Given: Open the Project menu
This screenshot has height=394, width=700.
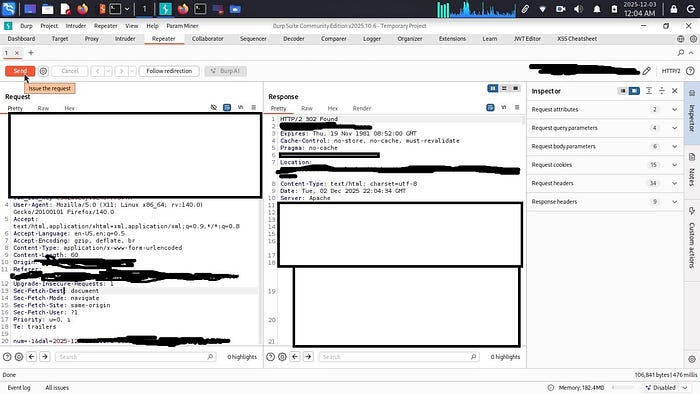Looking at the screenshot, I should pos(49,26).
